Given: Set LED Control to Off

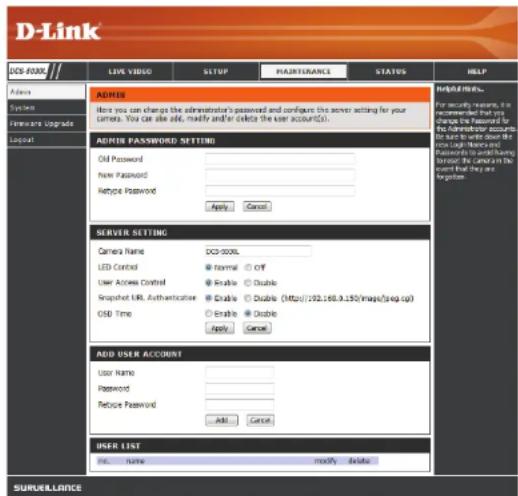Looking at the screenshot, I should [x=248, y=267].
